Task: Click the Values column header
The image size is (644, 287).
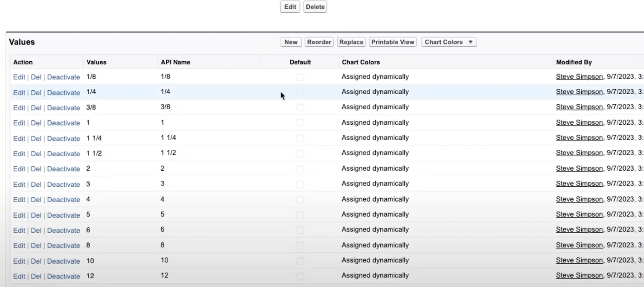Action: (97, 62)
